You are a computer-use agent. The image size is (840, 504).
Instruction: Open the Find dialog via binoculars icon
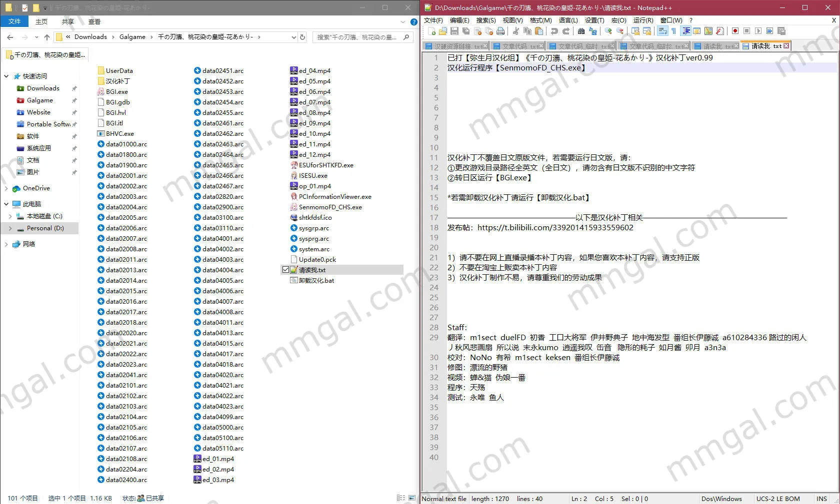[581, 30]
